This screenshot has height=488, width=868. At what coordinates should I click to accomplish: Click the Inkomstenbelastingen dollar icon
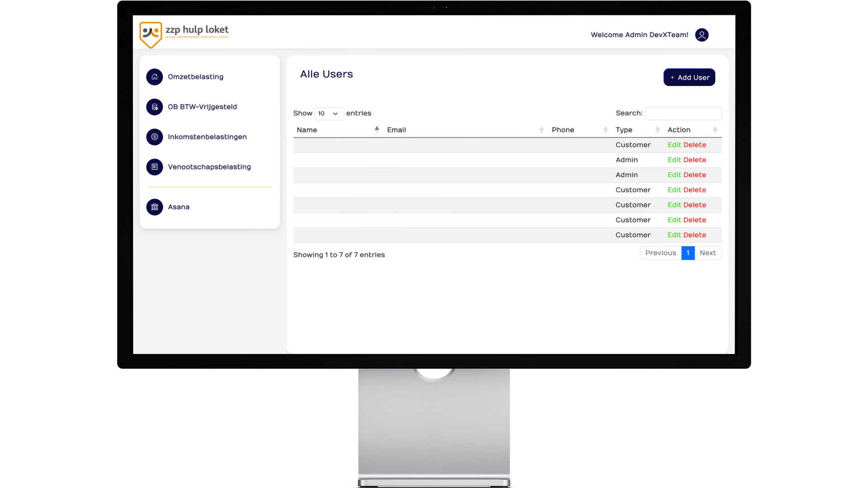pyautogui.click(x=155, y=137)
